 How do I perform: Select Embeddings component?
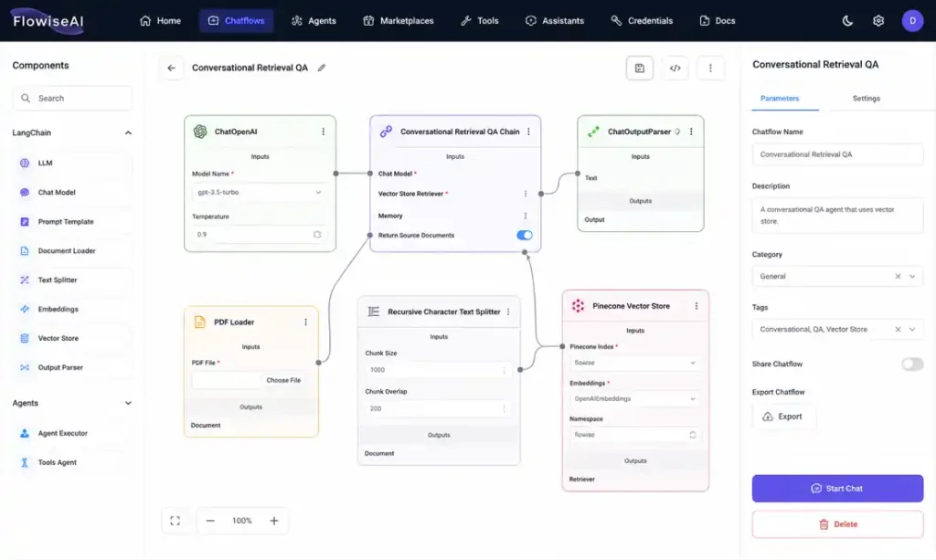pyautogui.click(x=72, y=309)
